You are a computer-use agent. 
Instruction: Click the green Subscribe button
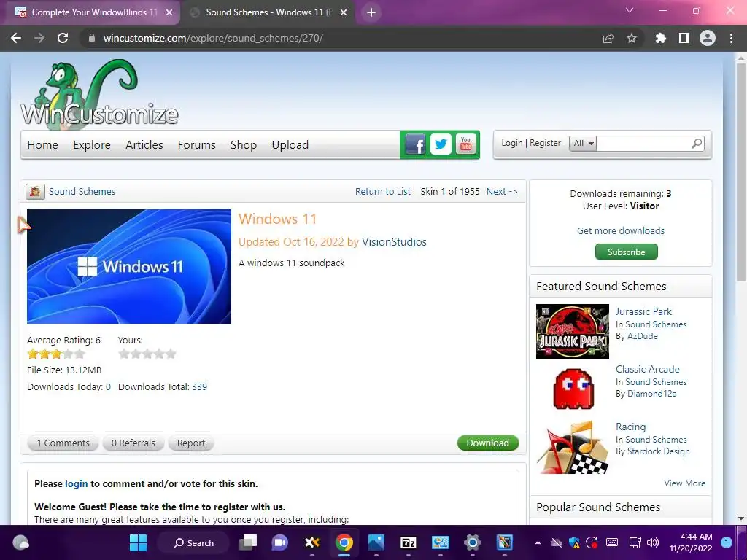(x=627, y=252)
